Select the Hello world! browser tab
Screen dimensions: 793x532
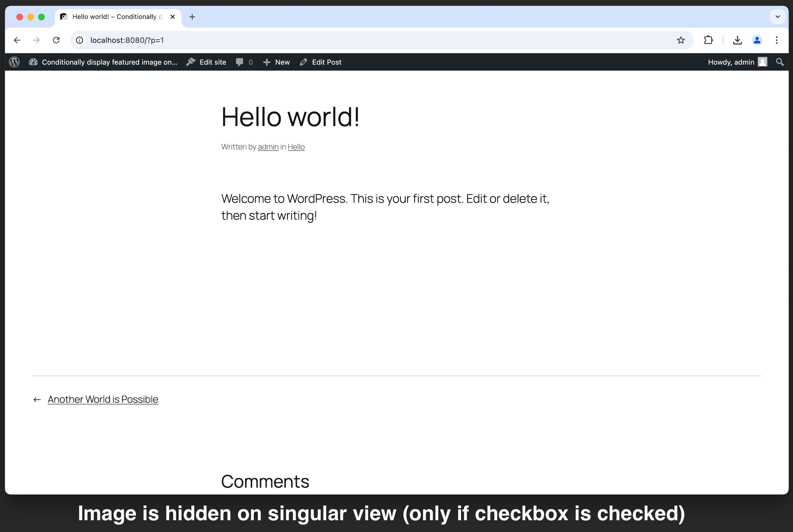(x=118, y=17)
